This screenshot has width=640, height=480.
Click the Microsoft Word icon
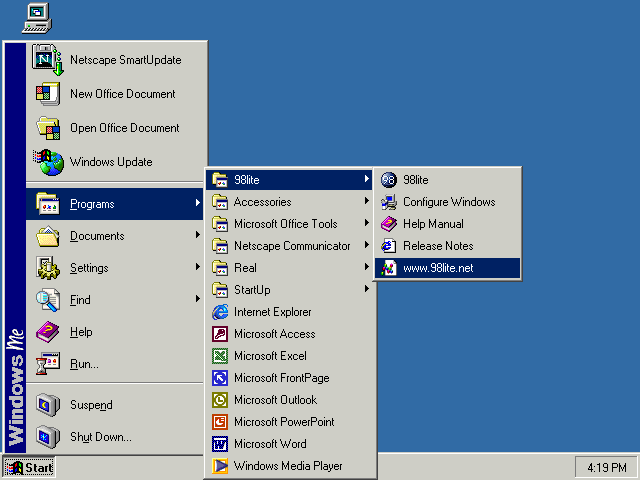220,444
